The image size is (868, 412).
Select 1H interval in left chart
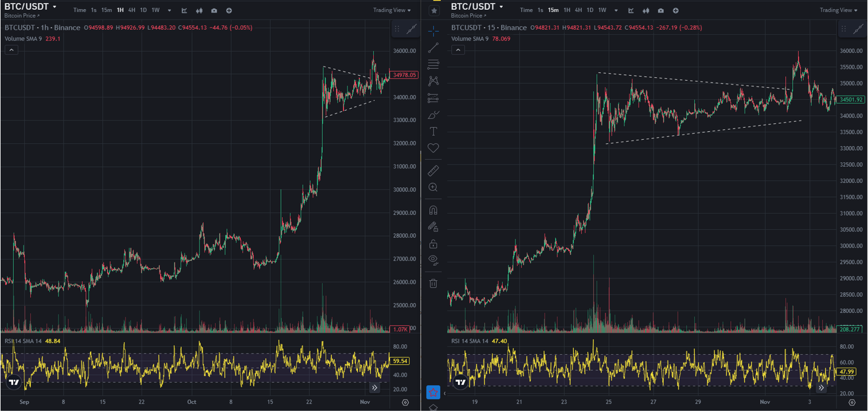point(120,10)
